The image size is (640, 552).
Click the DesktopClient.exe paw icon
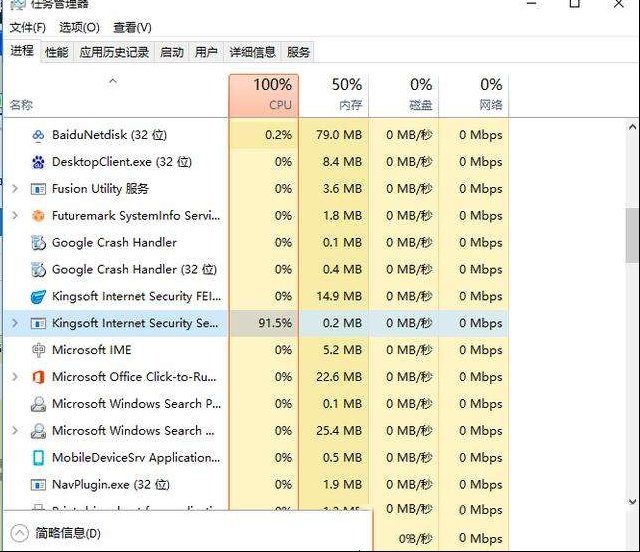38,162
